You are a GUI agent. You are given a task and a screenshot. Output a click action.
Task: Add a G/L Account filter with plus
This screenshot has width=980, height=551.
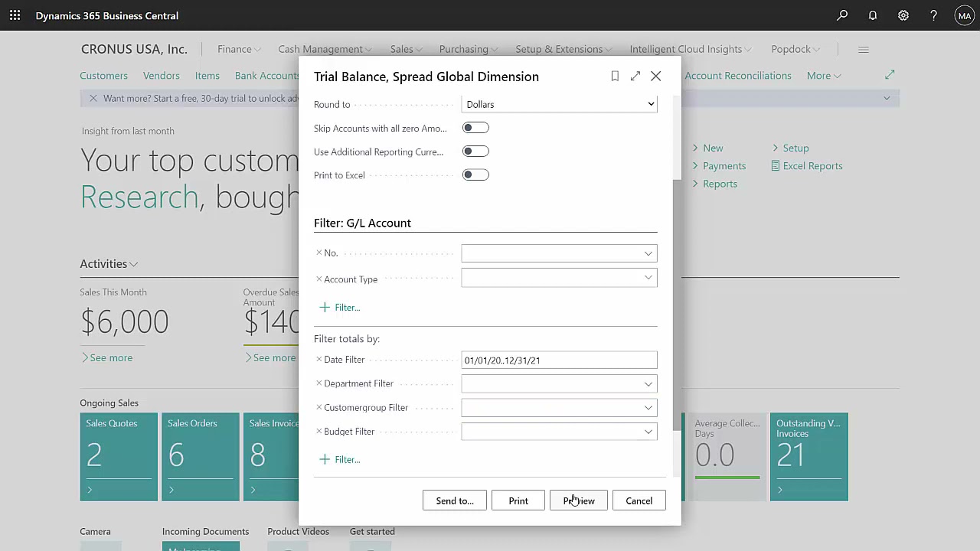(339, 307)
